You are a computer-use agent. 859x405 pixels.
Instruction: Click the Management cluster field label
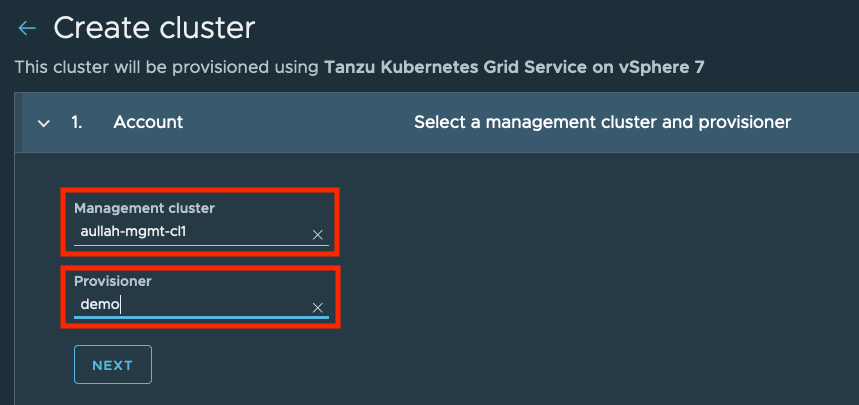tap(144, 208)
